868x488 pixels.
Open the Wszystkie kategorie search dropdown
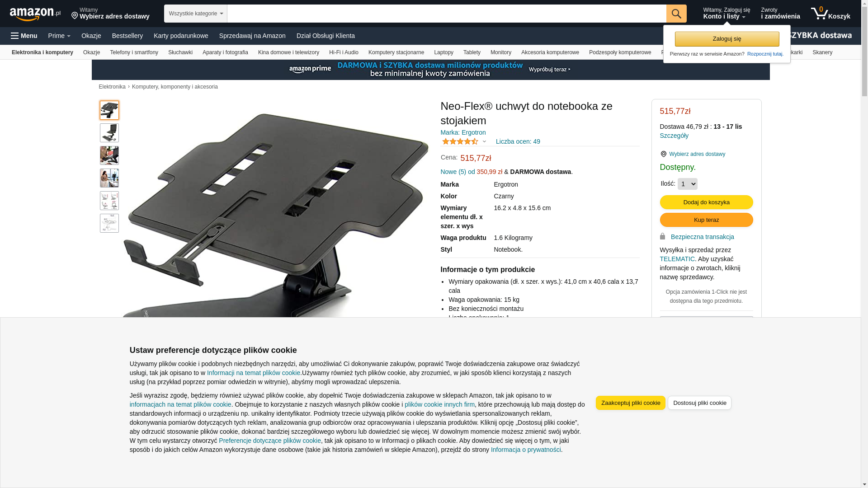pos(195,14)
